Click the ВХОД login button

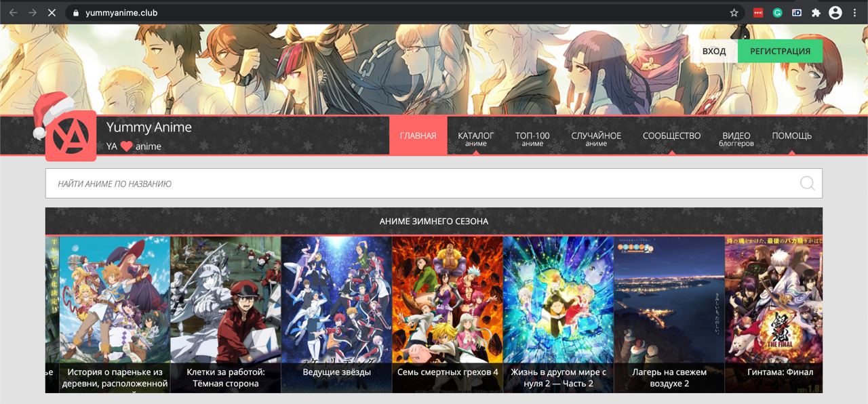(714, 51)
